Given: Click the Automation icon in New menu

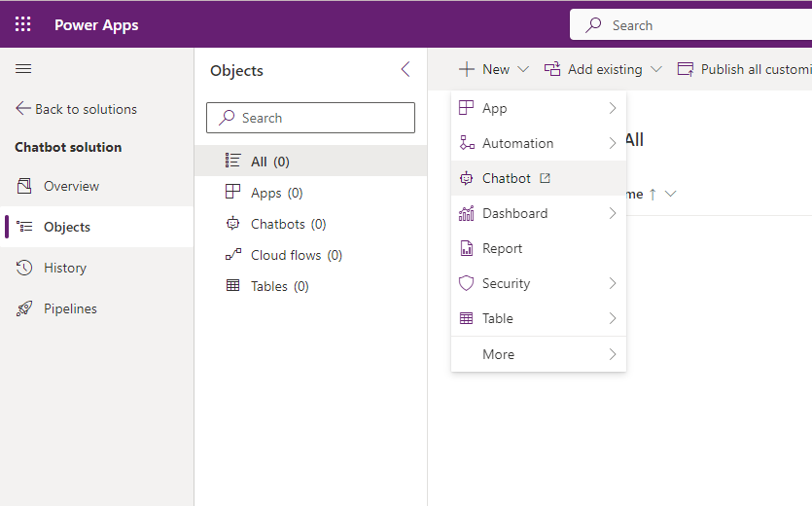Looking at the screenshot, I should [467, 143].
